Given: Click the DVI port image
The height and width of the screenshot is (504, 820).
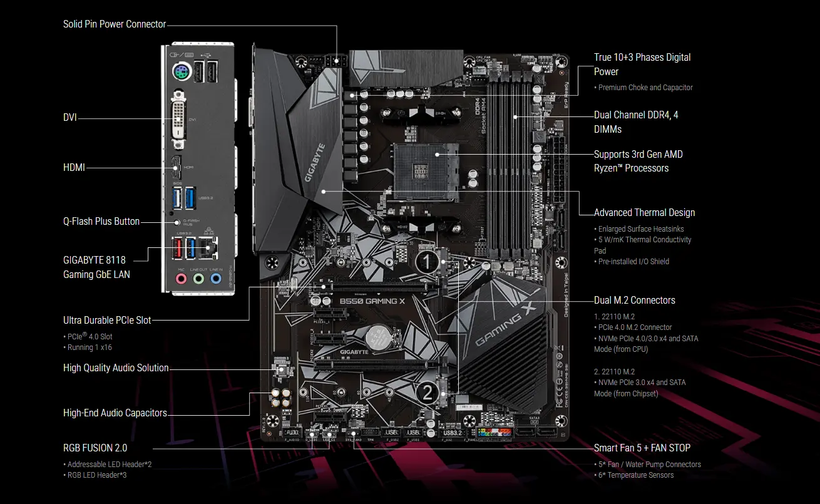Looking at the screenshot, I should pyautogui.click(x=178, y=118).
